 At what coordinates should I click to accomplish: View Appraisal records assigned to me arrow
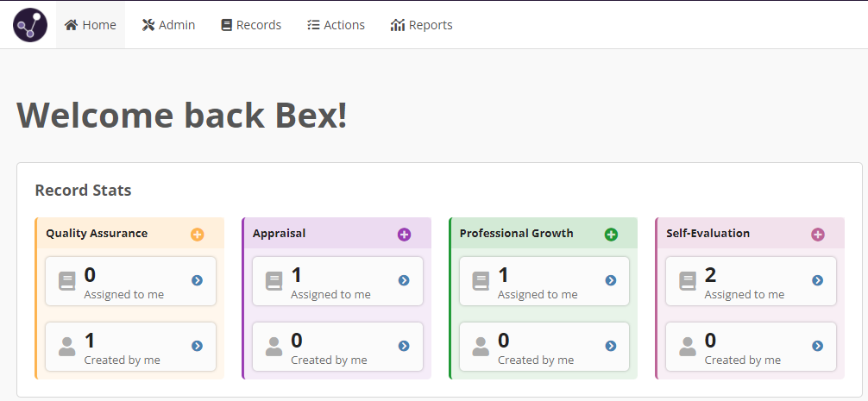point(404,280)
